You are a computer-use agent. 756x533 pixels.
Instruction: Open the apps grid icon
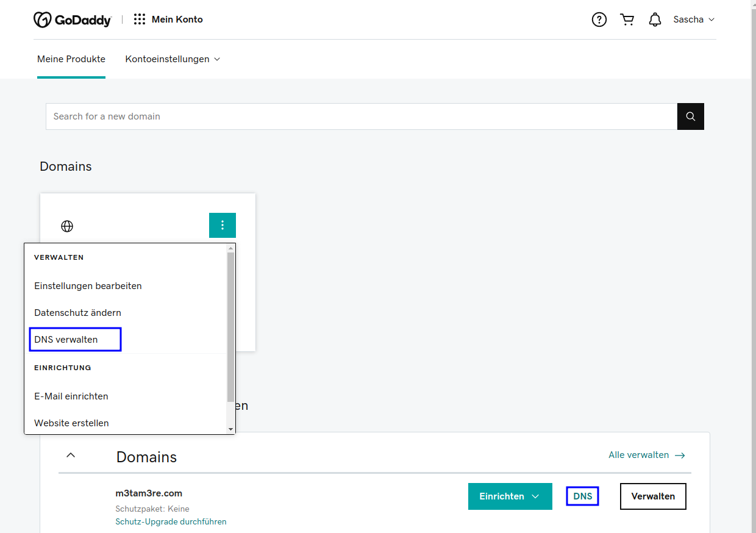point(140,20)
